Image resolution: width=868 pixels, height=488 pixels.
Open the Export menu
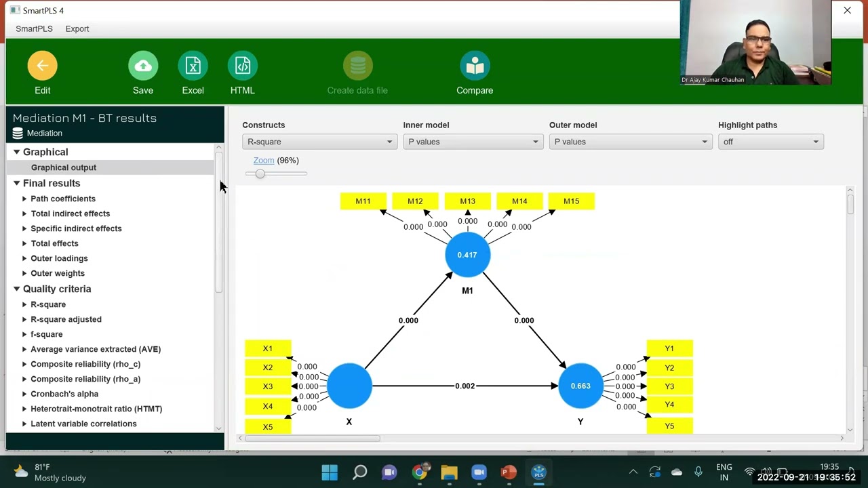[77, 28]
